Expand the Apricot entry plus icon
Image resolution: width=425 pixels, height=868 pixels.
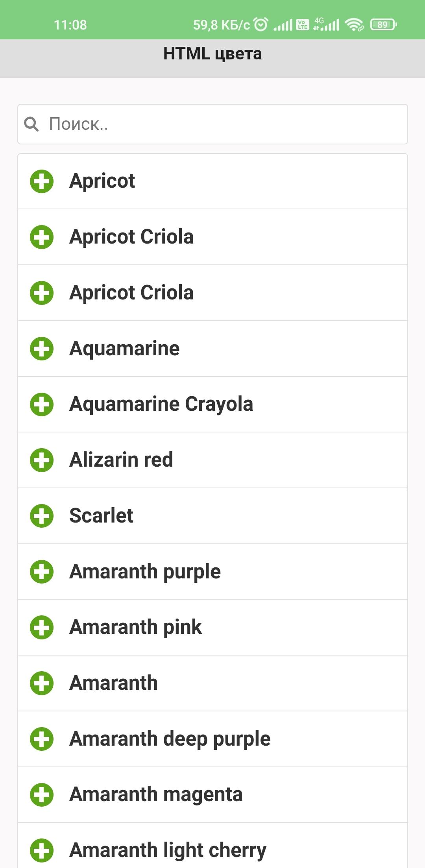pos(42,181)
